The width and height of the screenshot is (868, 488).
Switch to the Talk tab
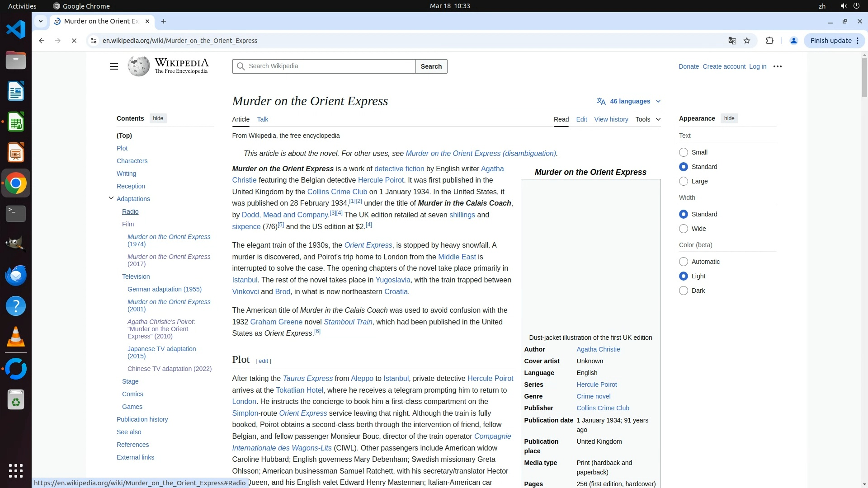coord(262,119)
